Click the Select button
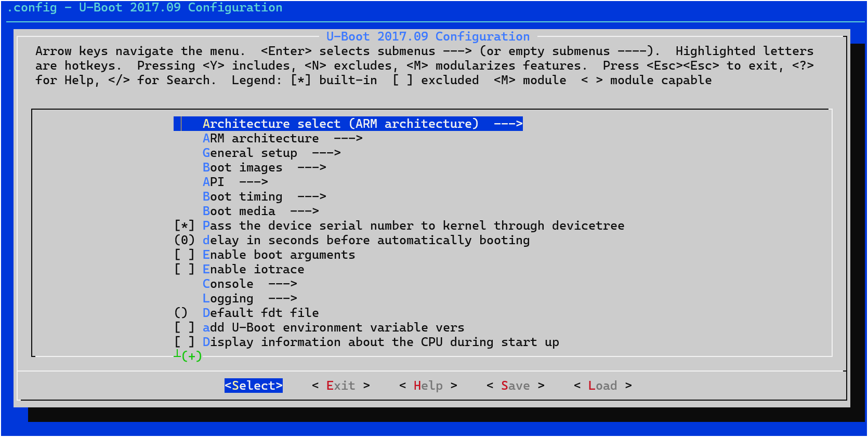Viewport: 868px width, 437px height. pyautogui.click(x=254, y=386)
